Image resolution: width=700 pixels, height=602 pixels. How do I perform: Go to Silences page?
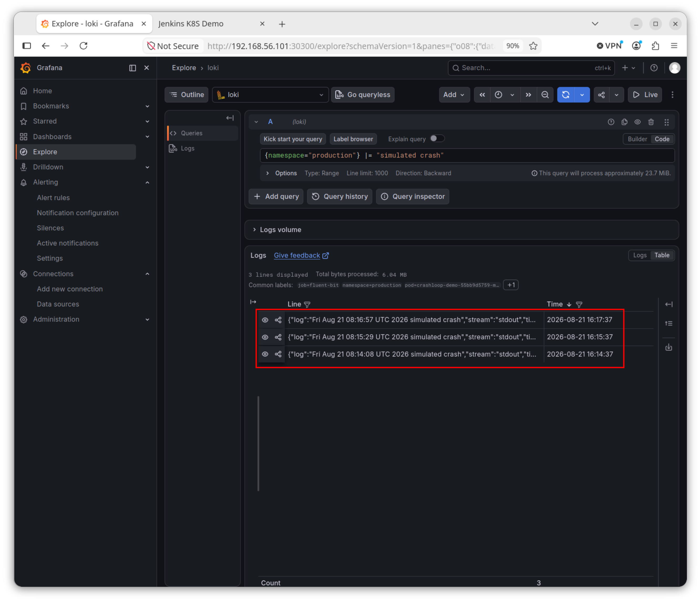(x=50, y=228)
